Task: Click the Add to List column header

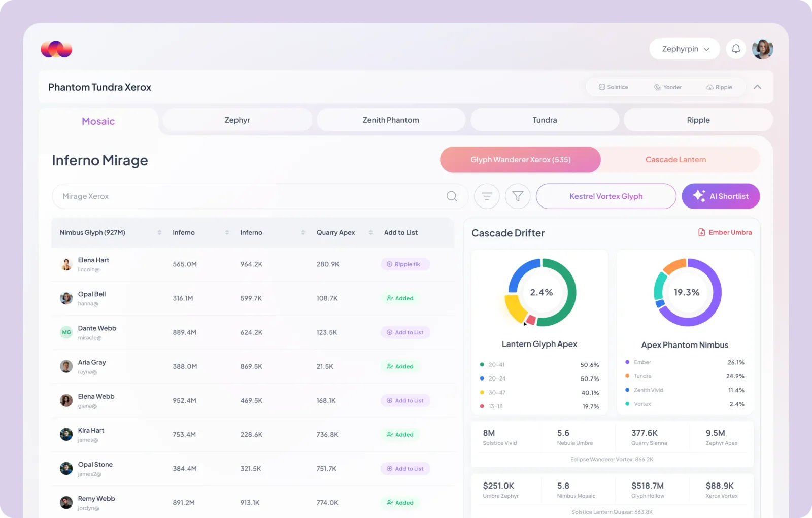Action: (401, 232)
